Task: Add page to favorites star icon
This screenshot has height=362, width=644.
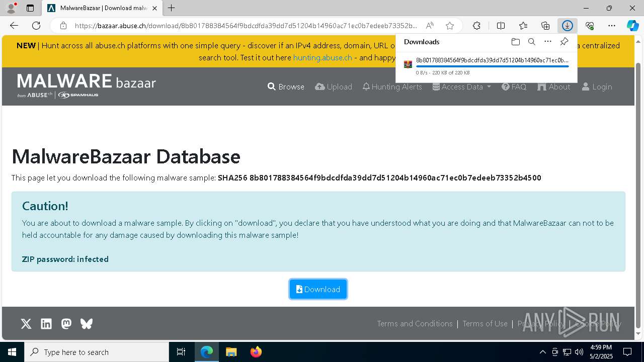Action: pyautogui.click(x=450, y=26)
